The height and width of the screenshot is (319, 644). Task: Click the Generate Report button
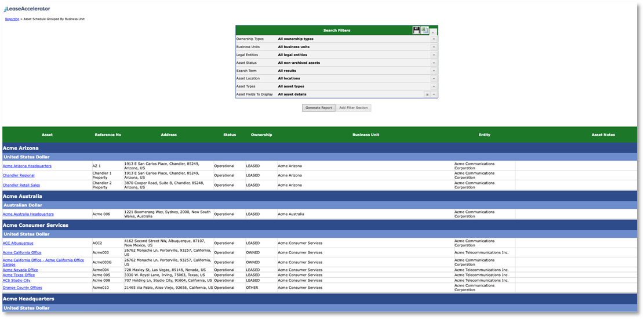pyautogui.click(x=319, y=108)
